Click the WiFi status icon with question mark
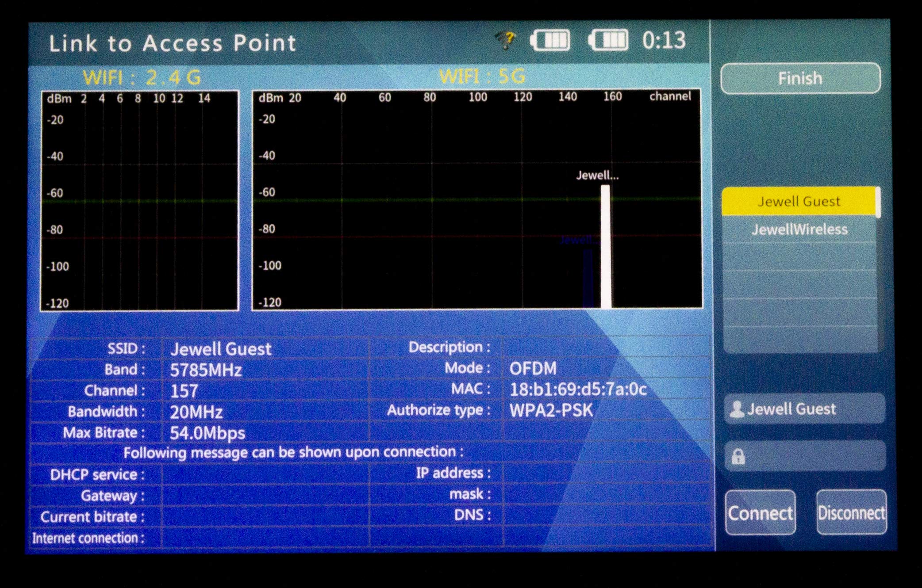 point(505,40)
